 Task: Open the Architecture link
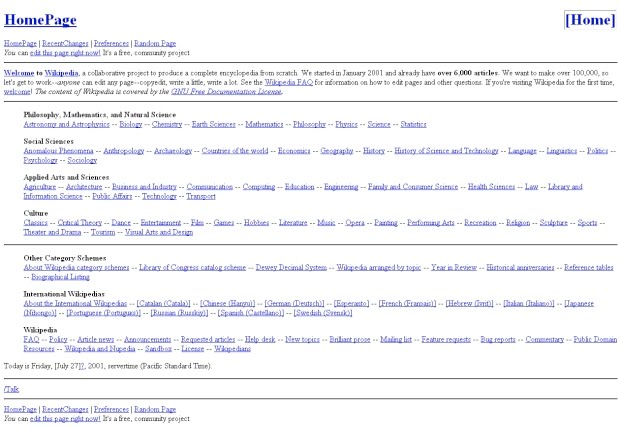pos(84,187)
